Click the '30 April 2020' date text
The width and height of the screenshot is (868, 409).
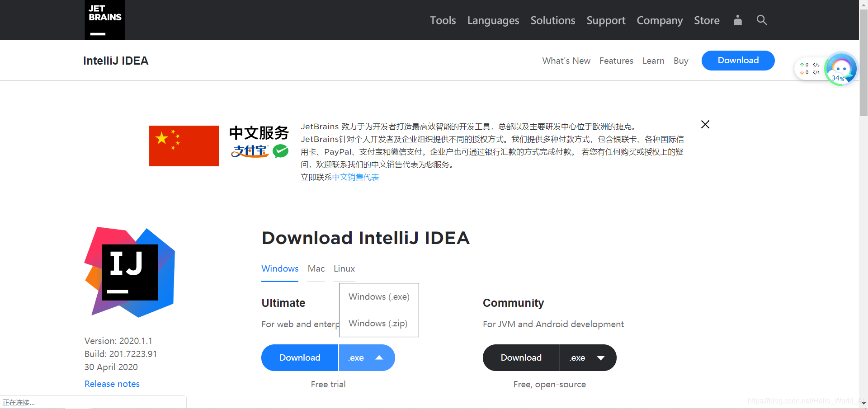tap(111, 367)
